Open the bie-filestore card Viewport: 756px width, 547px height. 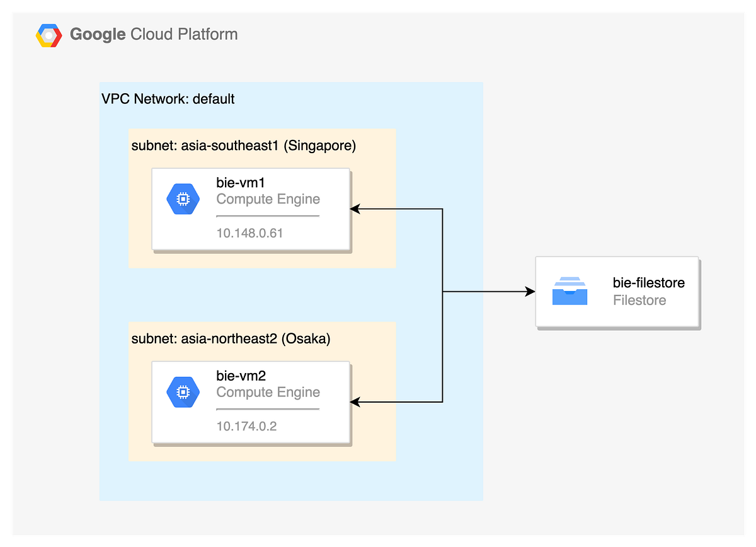pos(616,291)
